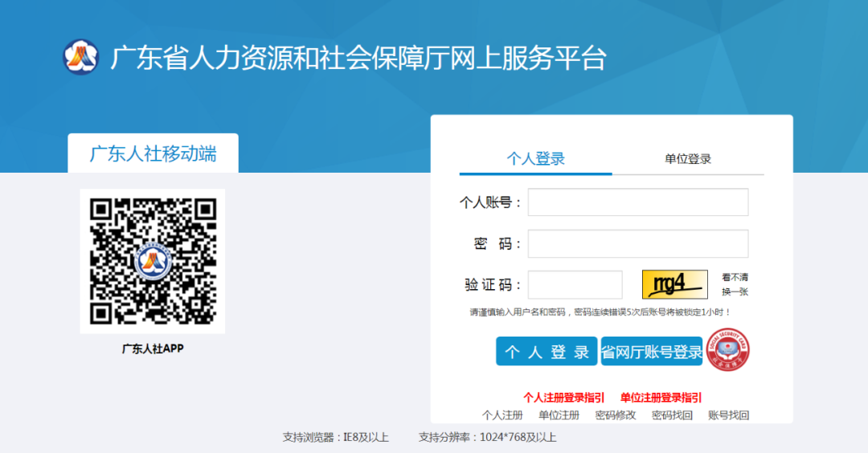Screen dimensions: 868x453
Task: Focus the 验证码 input box
Action: point(575,285)
